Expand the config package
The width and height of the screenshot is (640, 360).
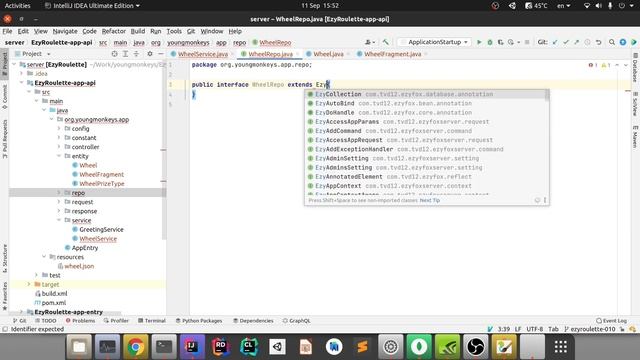(59, 129)
